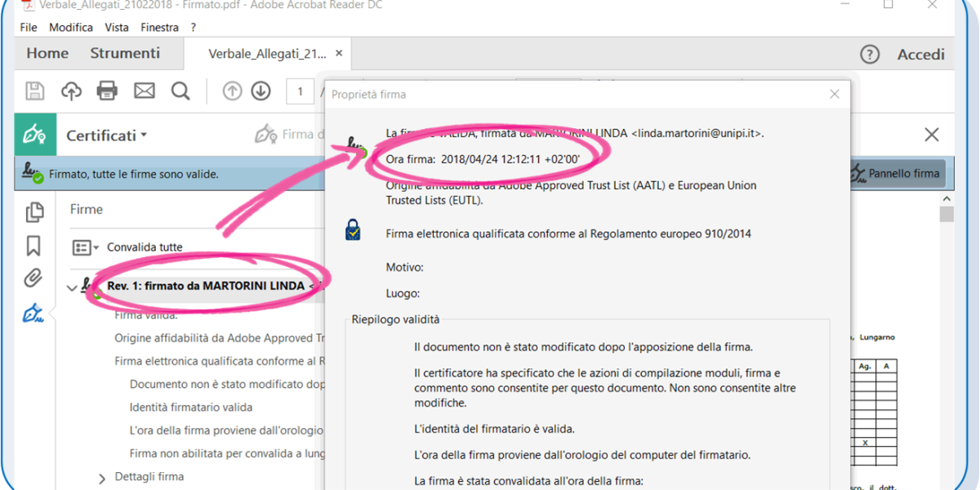The width and height of the screenshot is (980, 490).
Task: Open the bookmarks sidebar icon
Action: tap(33, 246)
